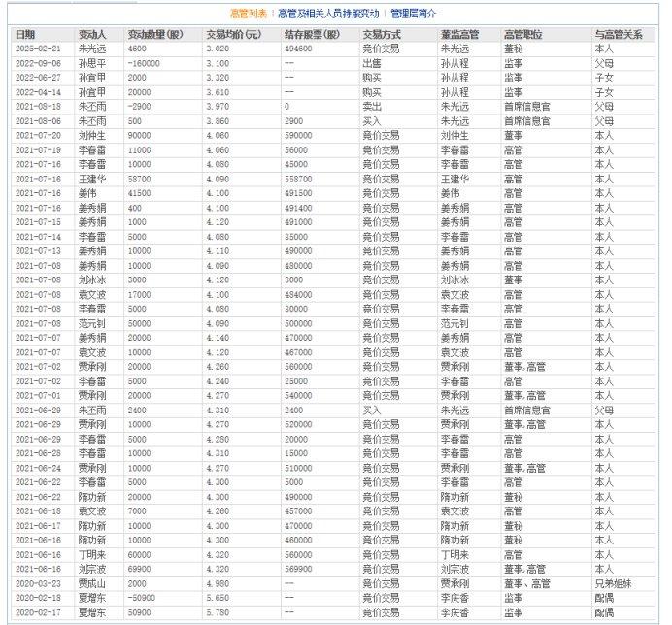Screen dimensions: 672x625
Task: Select the 2020-02-17 date cell
Action: point(39,612)
